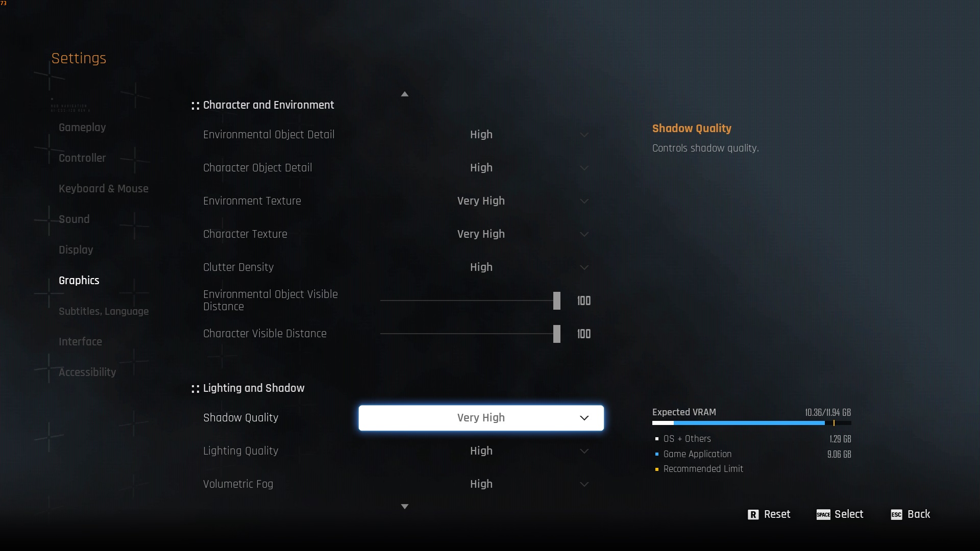This screenshot has width=980, height=551.
Task: Click the Reset button label
Action: pos(777,514)
